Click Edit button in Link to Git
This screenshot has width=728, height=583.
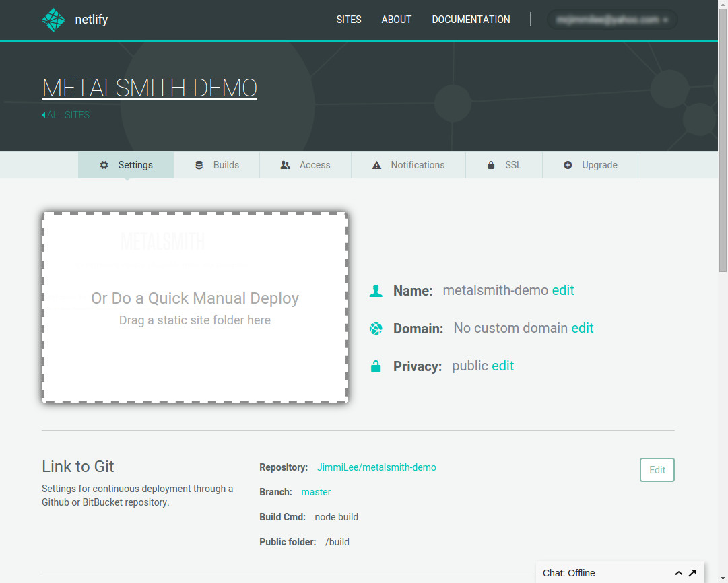657,470
